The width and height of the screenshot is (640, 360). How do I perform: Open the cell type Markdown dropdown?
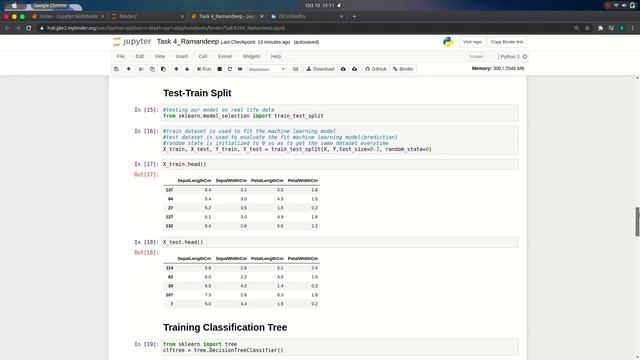coord(267,69)
